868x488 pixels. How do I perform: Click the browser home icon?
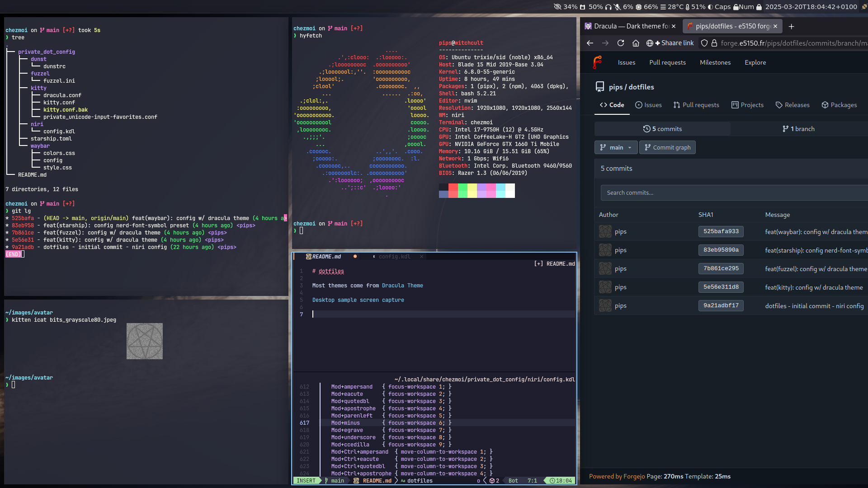click(636, 43)
